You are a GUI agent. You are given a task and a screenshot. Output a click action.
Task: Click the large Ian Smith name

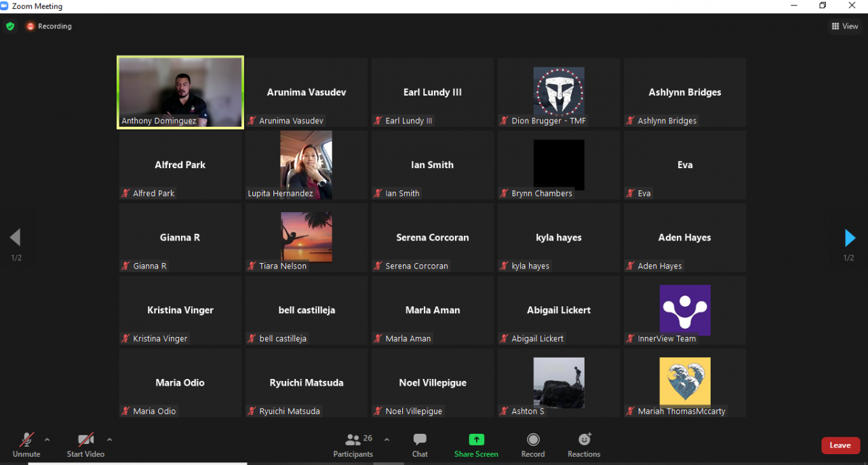[x=433, y=165]
